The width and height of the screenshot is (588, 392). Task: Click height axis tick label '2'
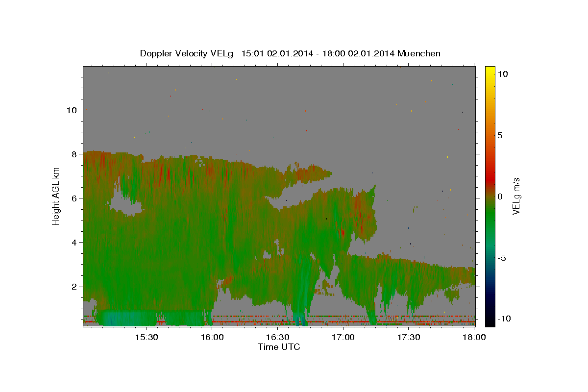(x=74, y=286)
